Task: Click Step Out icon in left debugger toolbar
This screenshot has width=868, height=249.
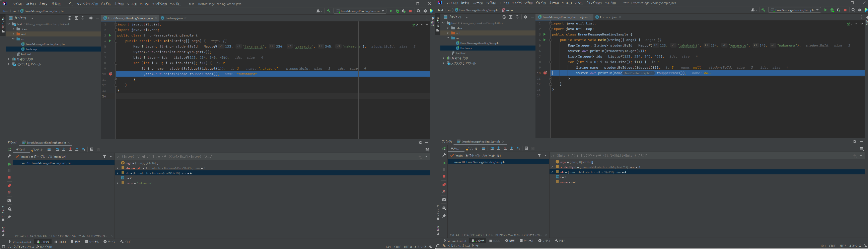Action: coord(77,149)
